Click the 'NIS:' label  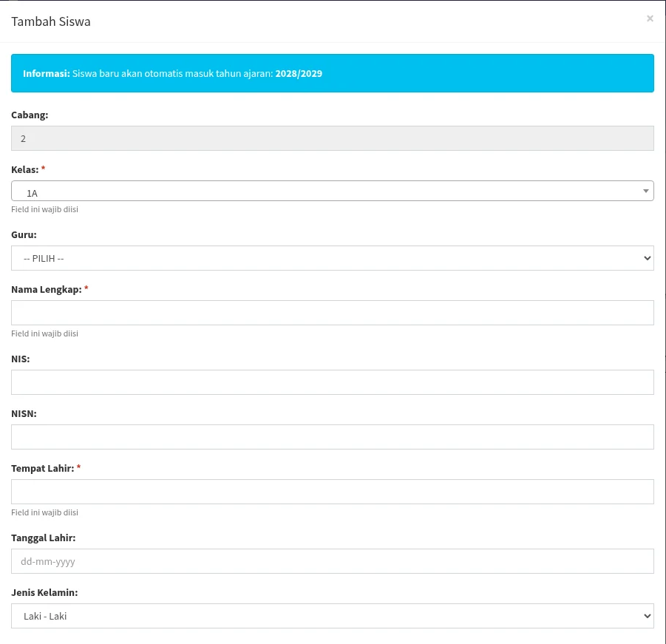(21, 359)
